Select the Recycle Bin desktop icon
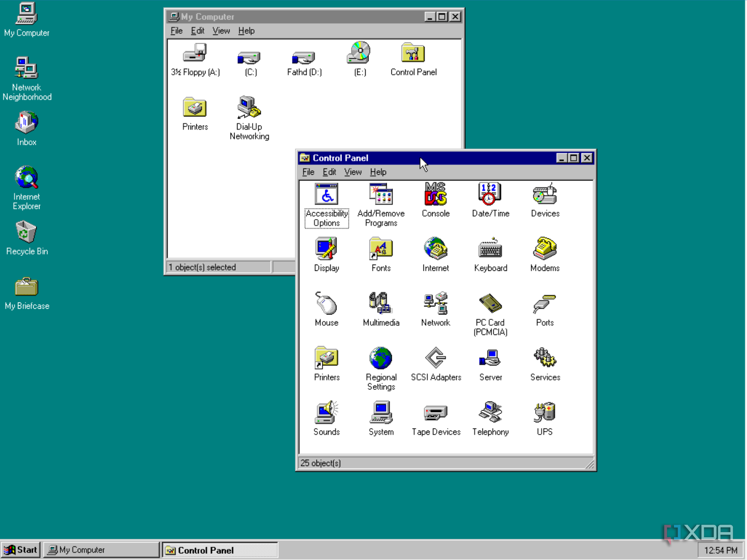 click(27, 238)
